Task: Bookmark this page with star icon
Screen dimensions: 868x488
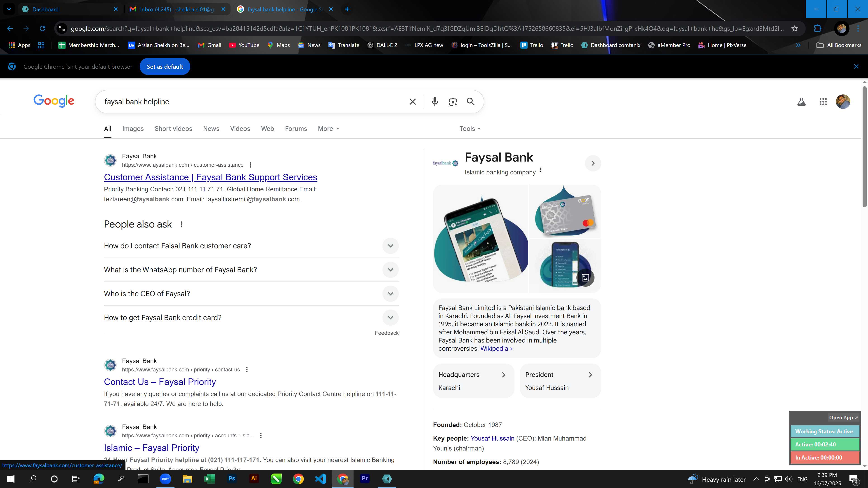Action: (795, 29)
